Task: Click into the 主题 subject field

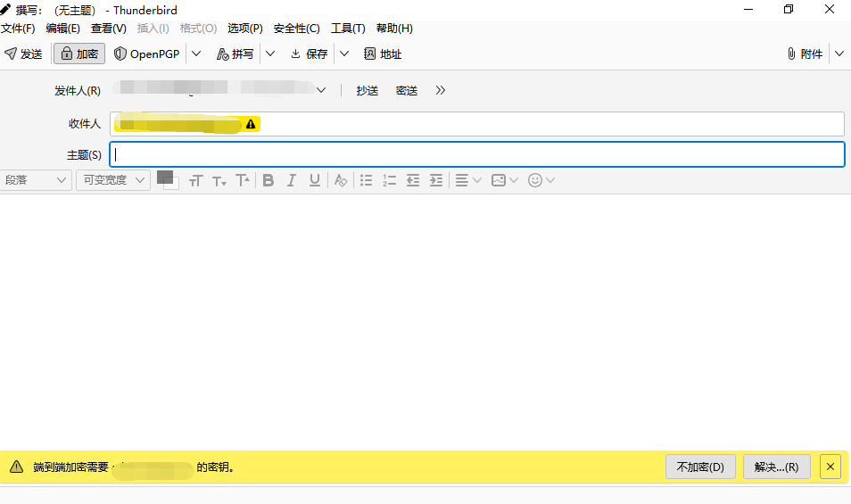Action: (x=477, y=154)
